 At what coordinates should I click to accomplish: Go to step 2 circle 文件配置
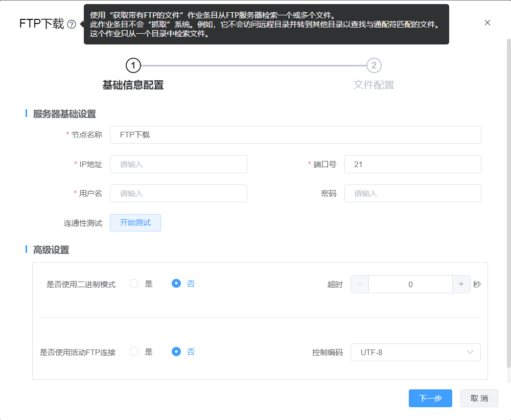[374, 65]
